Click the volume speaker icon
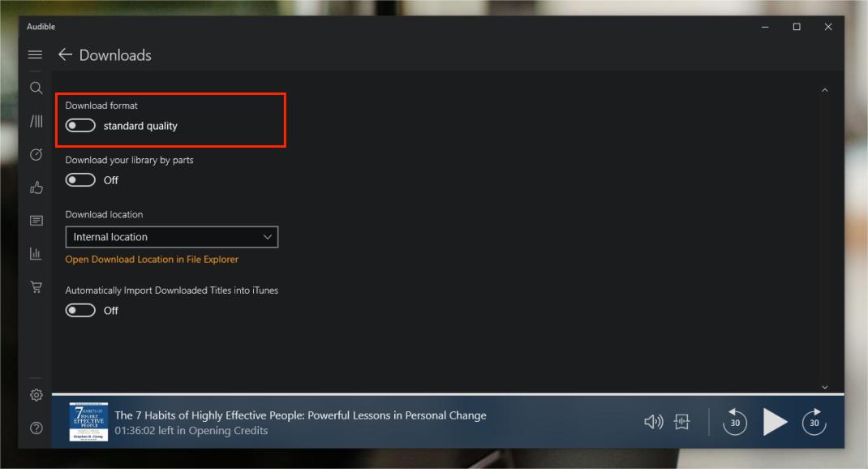 [654, 422]
